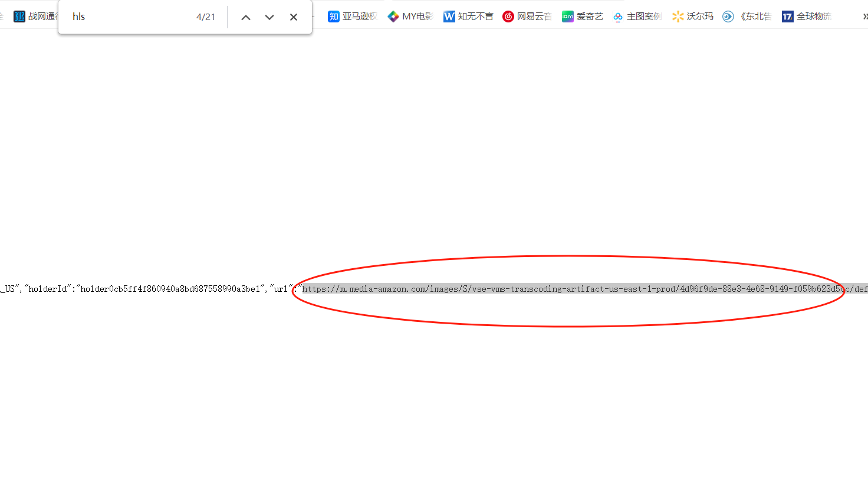Open the 战网通 bookmark icon
Screen dimensions: 868x484
click(19, 17)
